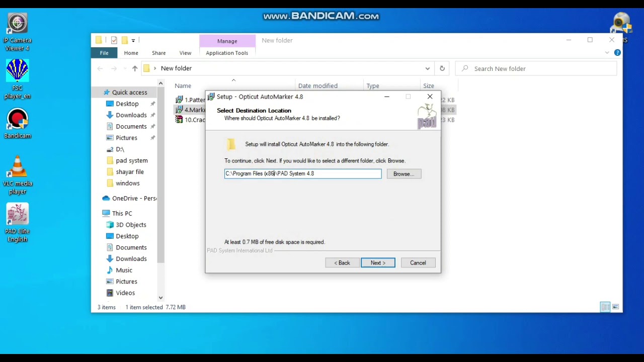Select the 10.Crac archive file
The width and height of the screenshot is (644, 362).
tap(190, 120)
